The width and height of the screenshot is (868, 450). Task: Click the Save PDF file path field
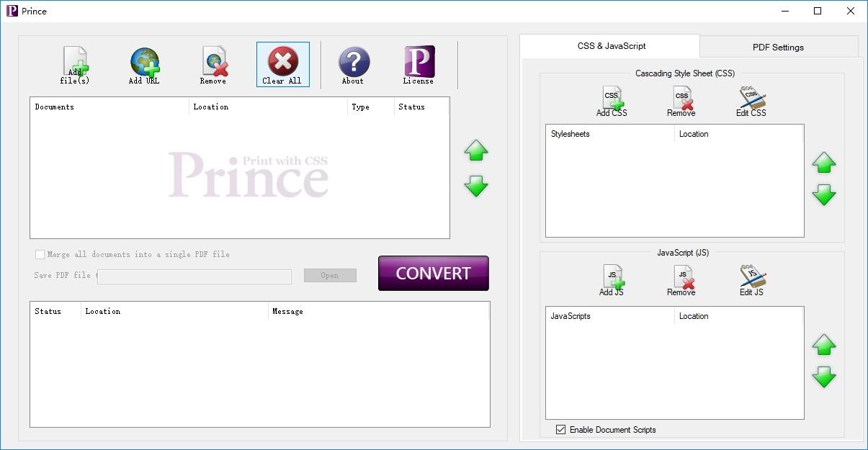194,276
